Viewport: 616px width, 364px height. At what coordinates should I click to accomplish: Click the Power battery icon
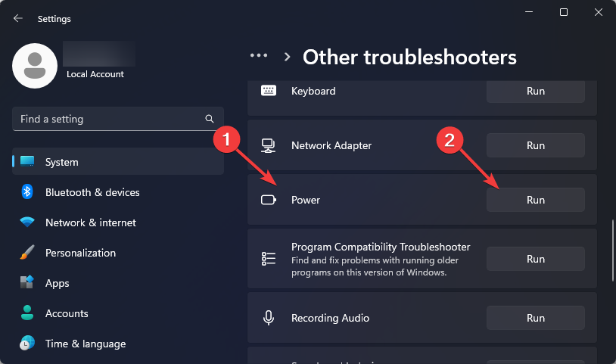click(269, 200)
